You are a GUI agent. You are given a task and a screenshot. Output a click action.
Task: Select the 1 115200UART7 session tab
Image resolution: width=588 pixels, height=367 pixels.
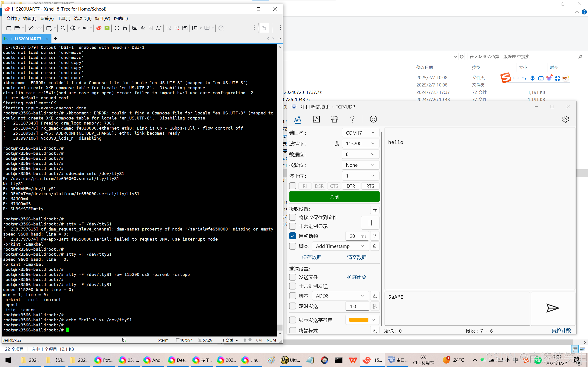26,39
